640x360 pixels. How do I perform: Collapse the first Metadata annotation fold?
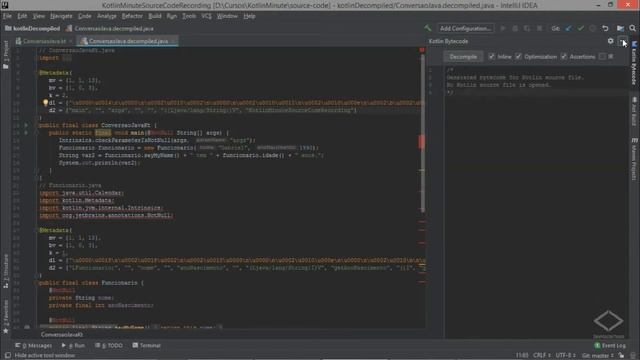37,73
